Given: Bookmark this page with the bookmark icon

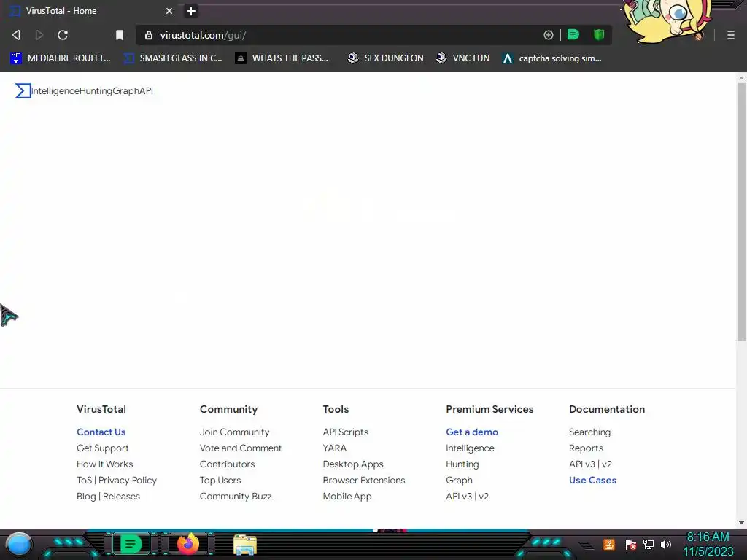Looking at the screenshot, I should (x=120, y=35).
